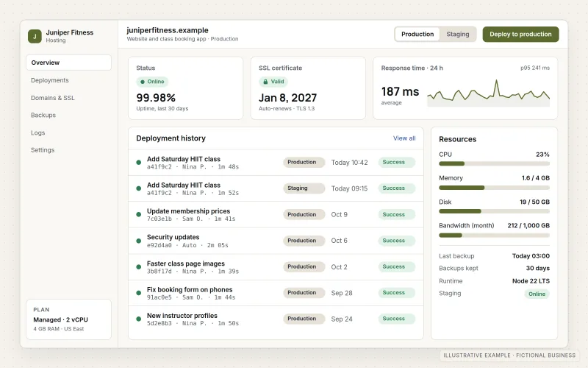This screenshot has width=588, height=368.
Task: Click commit line '91ac0e5 · Sam O. · 1m 44s'
Action: 191,297
